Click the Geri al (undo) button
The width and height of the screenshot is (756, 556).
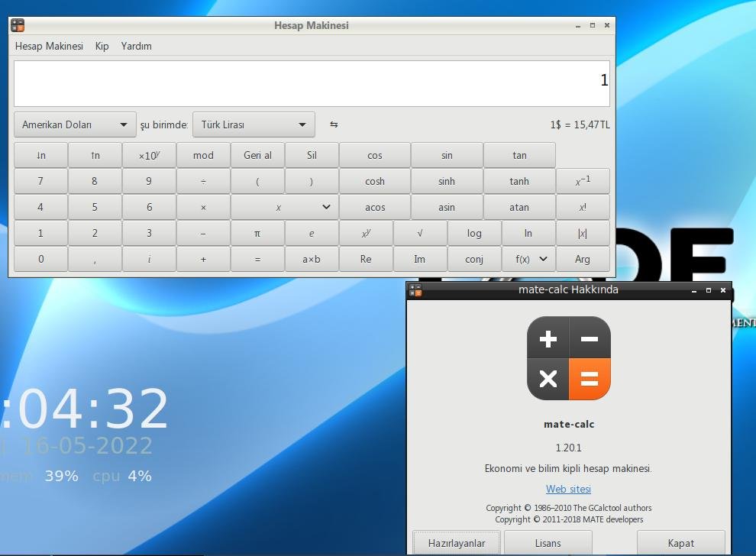coord(257,155)
